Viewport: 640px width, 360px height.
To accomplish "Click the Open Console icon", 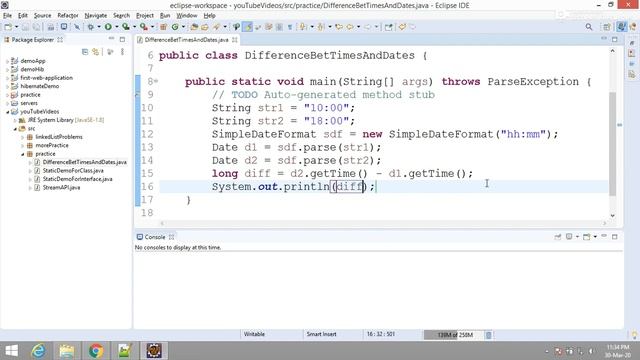I will click(587, 237).
